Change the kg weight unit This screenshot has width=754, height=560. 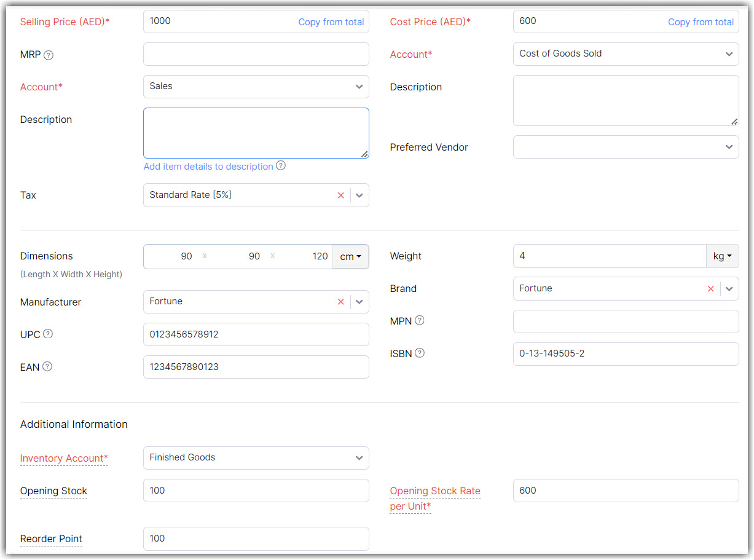coord(722,256)
